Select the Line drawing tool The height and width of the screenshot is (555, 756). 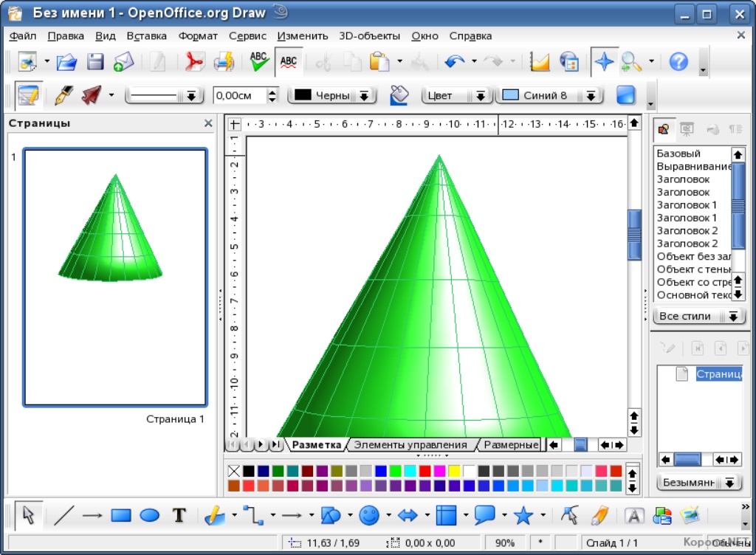point(63,515)
